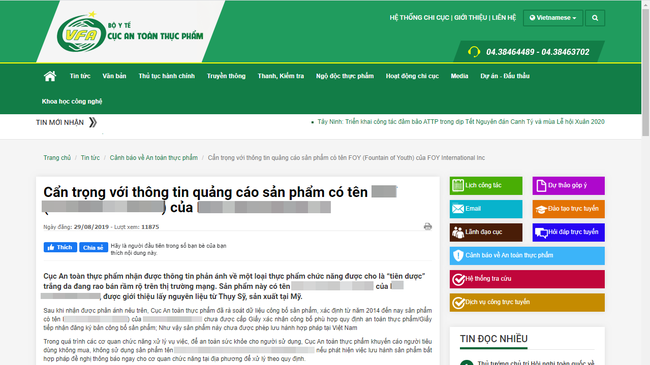Screen dimensions: 650x365
Task: Go to Cảnh báo về An toàn thực phẩm breadcrumb
Action: pyautogui.click(x=154, y=158)
